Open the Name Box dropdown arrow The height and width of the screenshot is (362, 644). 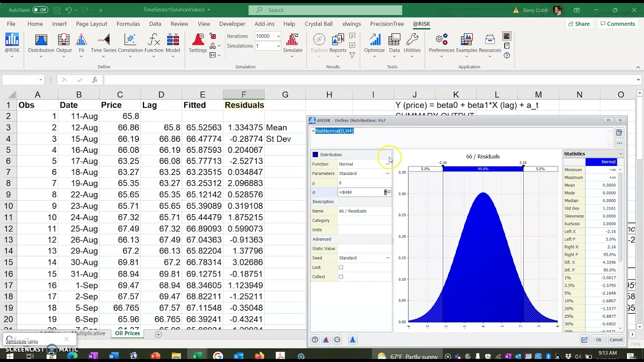[x=41, y=80]
